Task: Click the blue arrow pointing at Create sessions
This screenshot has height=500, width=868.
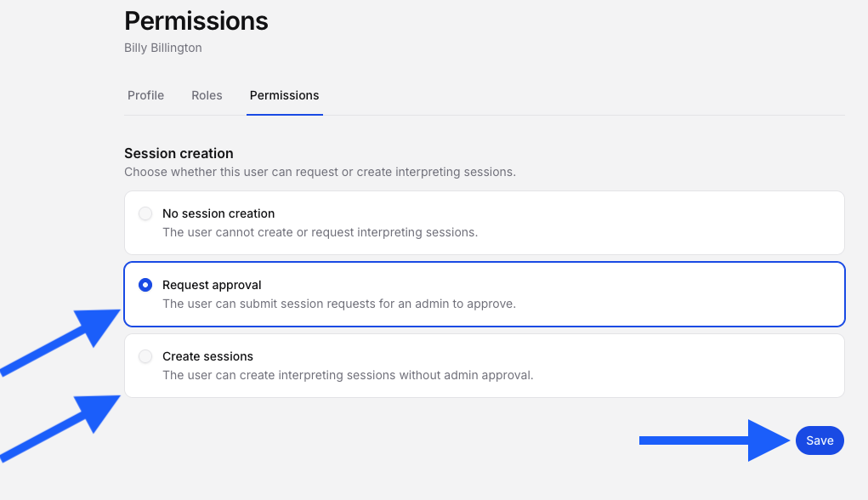Action: click(60, 429)
